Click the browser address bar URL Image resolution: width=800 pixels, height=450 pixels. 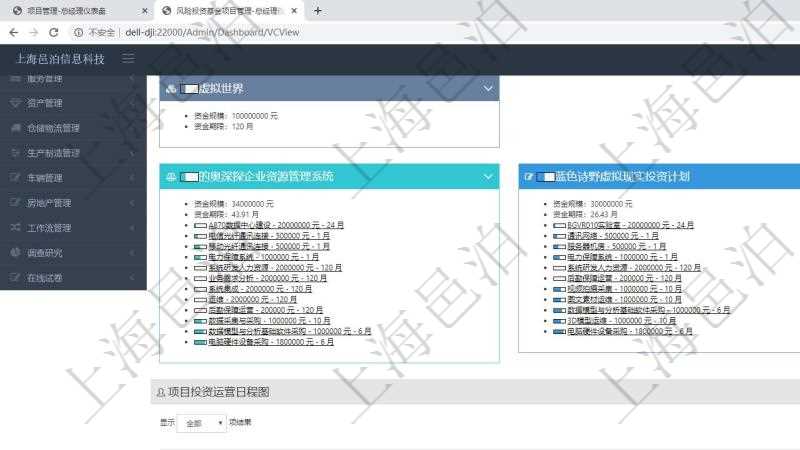212,32
